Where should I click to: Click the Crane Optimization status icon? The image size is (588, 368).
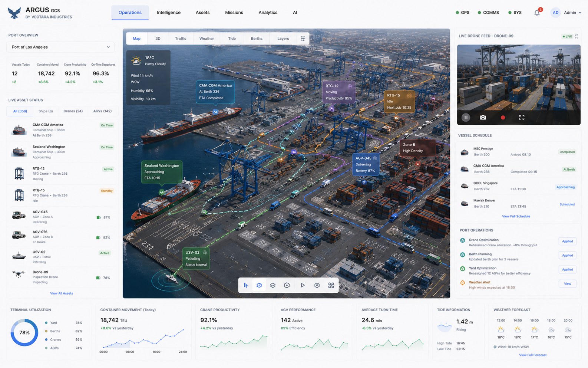coord(462,240)
